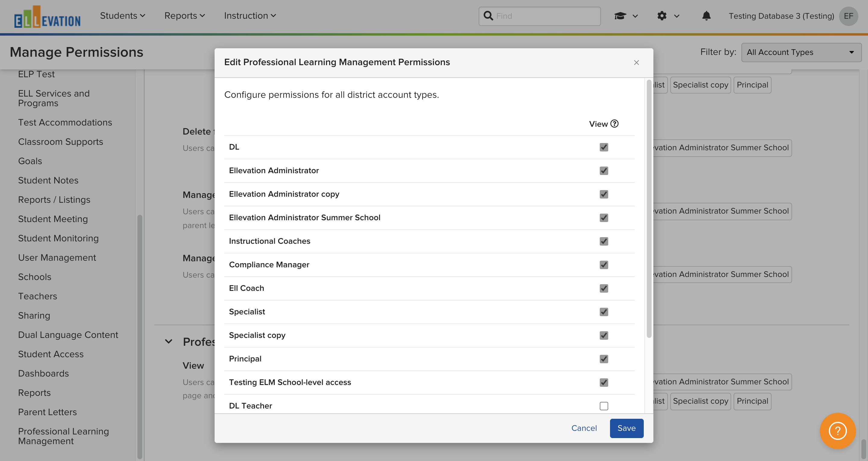Screen dimensions: 868x461
Task: Click the Find search field
Action: (539, 16)
